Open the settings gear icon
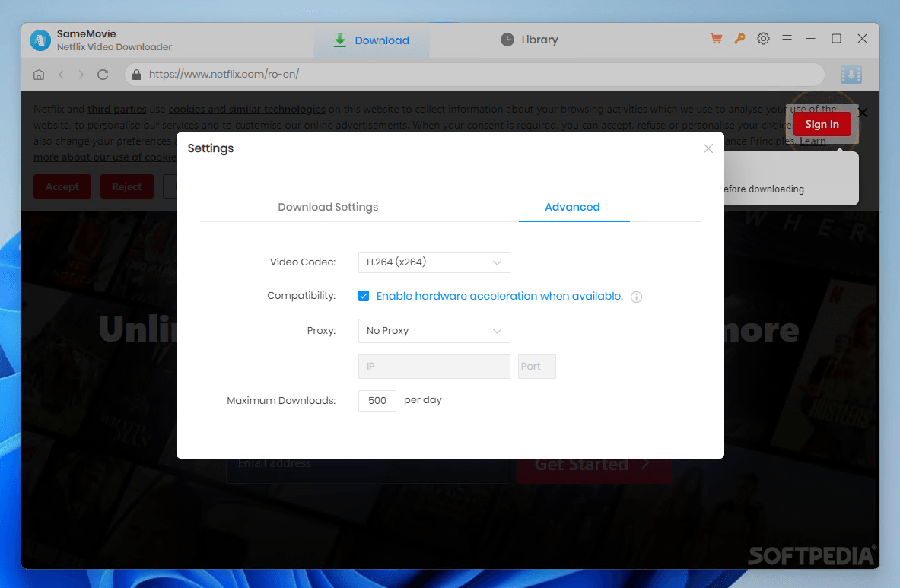Viewport: 900px width, 588px height. 763,39
